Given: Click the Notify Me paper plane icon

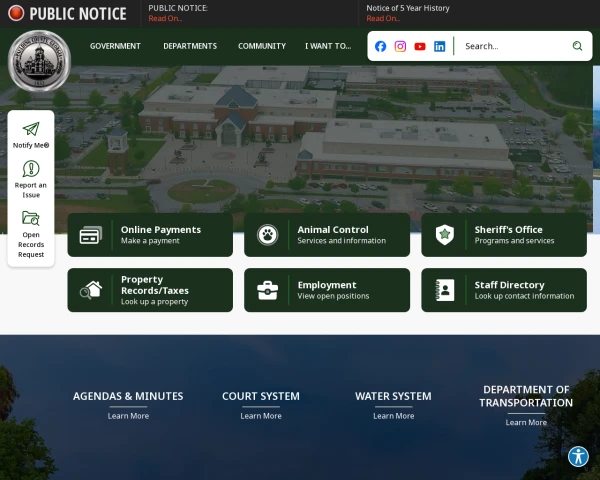Looking at the screenshot, I should 31,129.
